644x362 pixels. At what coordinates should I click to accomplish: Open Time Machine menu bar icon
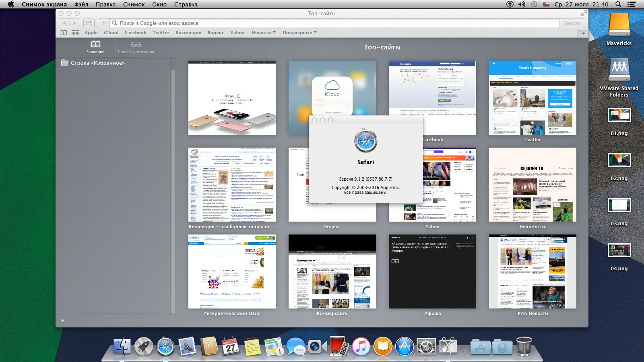[534, 4]
